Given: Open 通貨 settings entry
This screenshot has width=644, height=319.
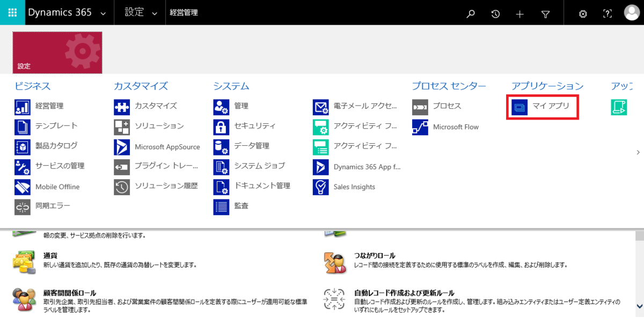Looking at the screenshot, I should 50,256.
